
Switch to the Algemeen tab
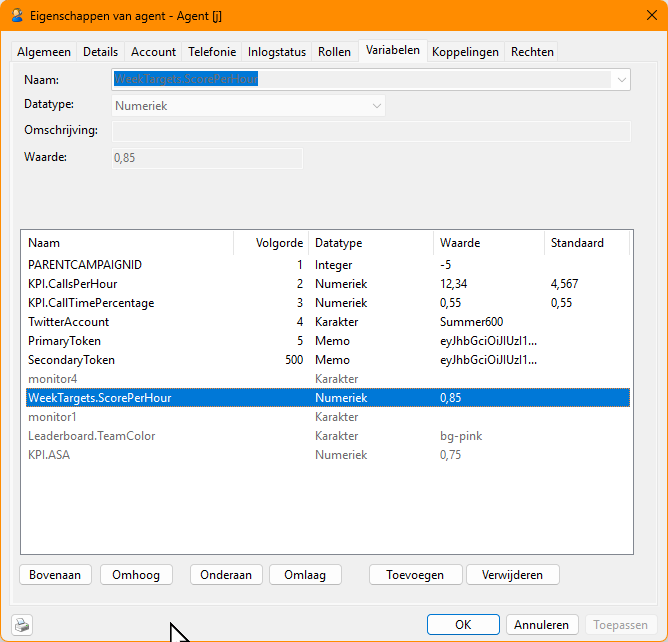pyautogui.click(x=45, y=52)
